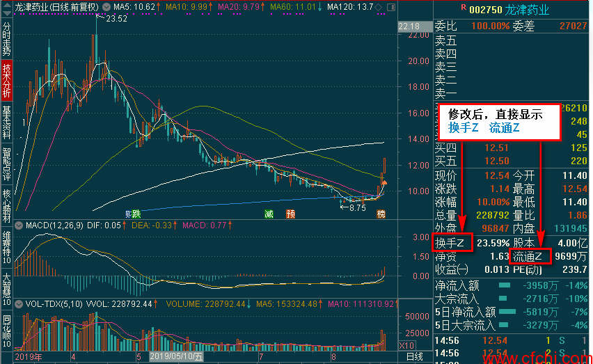The width and height of the screenshot is (593, 364).
Task: Select the 卖五 order row
Action: pos(511,40)
